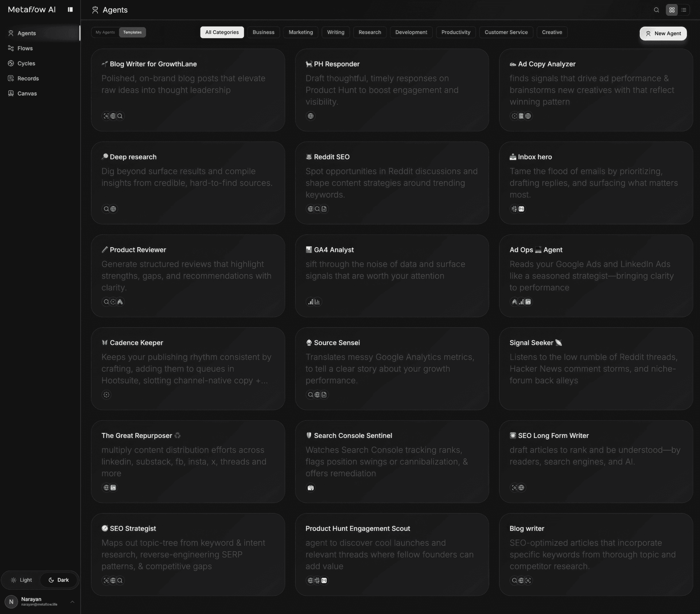This screenshot has width=700, height=614.
Task: Click LinkedIn icon on Great Repurposer card
Action: (113, 487)
